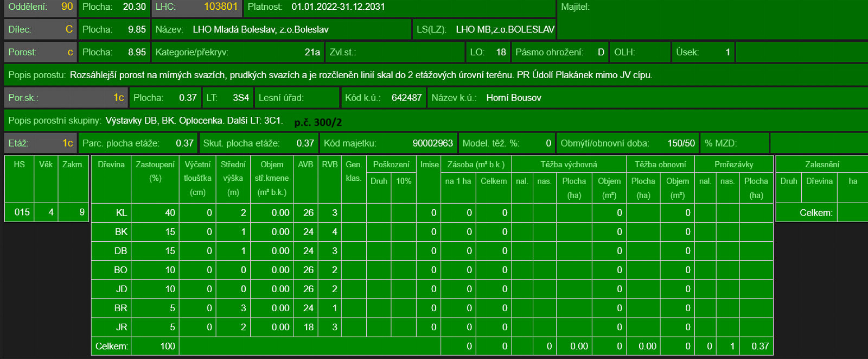Select the Obmýtí/obnovní doba value 150/50
This screenshot has height=359, width=868.
pyautogui.click(x=681, y=143)
